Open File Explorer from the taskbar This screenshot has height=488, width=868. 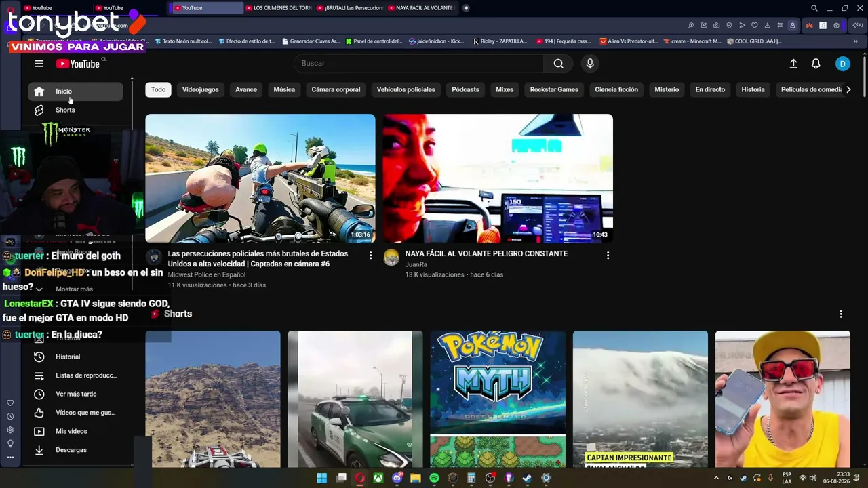[416, 478]
